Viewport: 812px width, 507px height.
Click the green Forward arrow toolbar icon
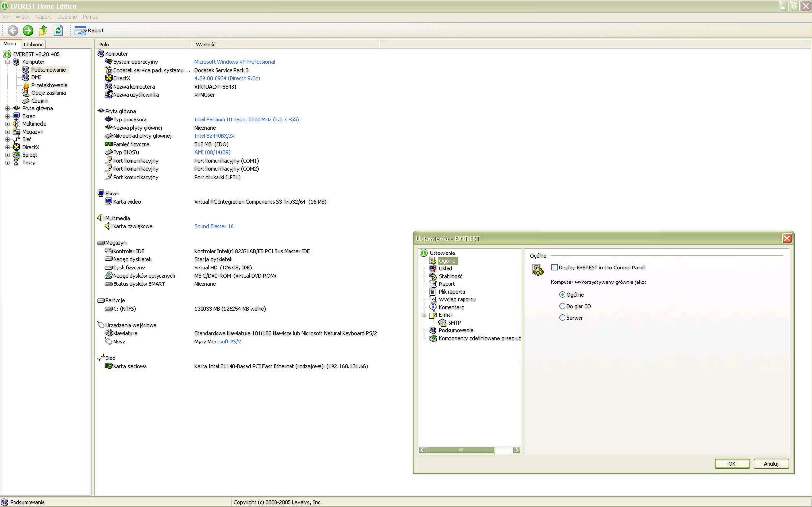tap(28, 30)
